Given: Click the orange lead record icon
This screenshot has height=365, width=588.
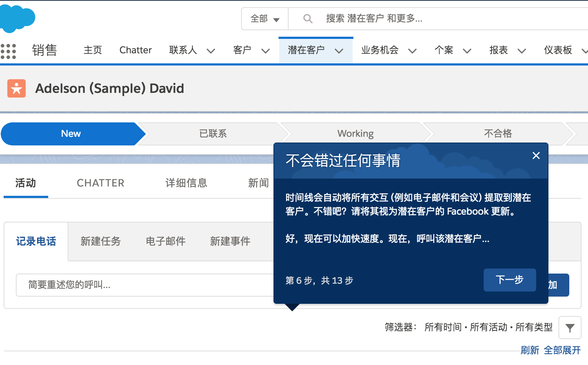Looking at the screenshot, I should tap(17, 88).
